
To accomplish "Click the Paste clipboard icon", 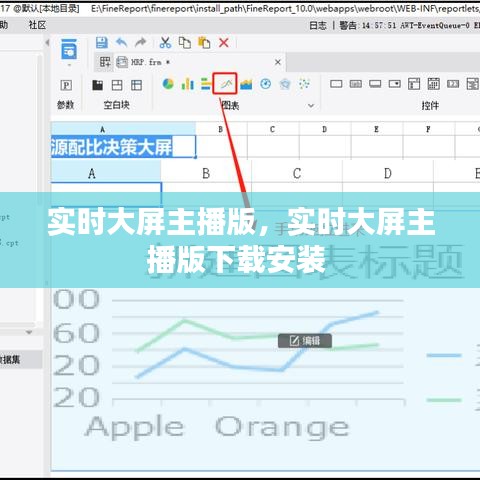I will click(x=204, y=43).
